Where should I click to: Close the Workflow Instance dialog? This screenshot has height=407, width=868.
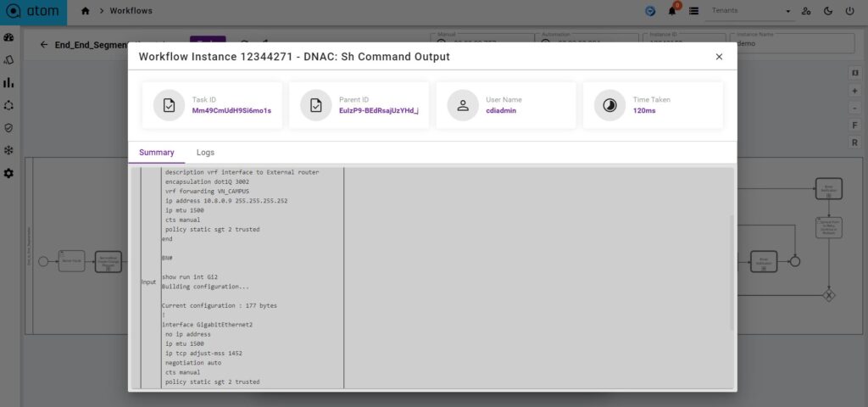tap(719, 57)
